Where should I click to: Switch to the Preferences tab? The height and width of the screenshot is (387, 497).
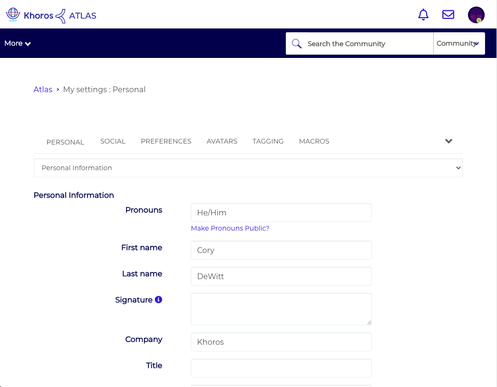point(166,141)
